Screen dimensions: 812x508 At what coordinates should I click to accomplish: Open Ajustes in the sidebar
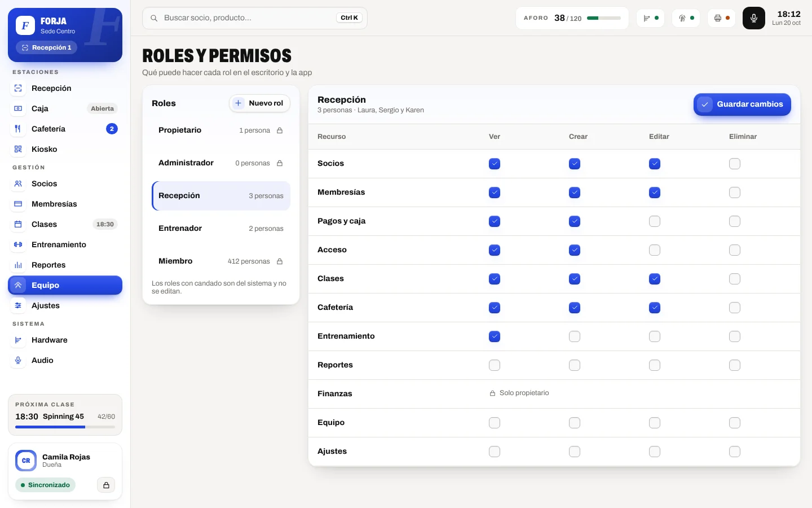coord(65,306)
